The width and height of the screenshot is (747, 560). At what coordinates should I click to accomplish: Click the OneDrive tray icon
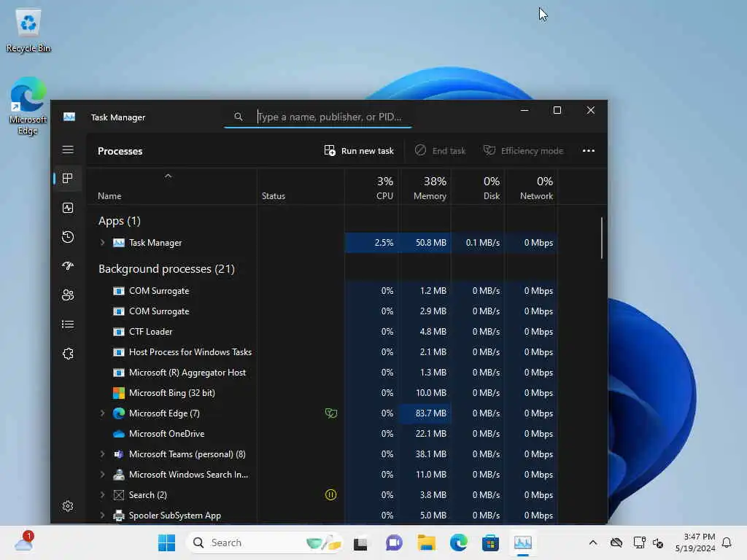[x=616, y=542]
